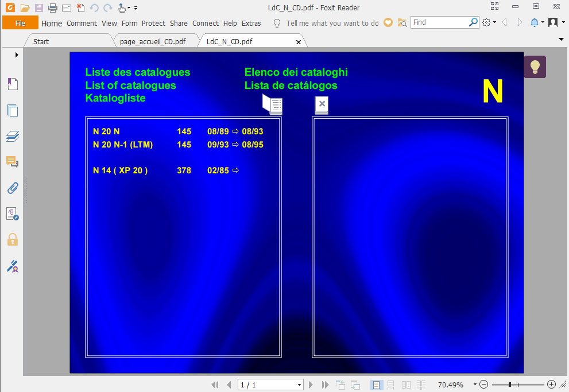Open Digital Signatures panel in sidebar
The height and width of the screenshot is (392, 569).
(13, 214)
